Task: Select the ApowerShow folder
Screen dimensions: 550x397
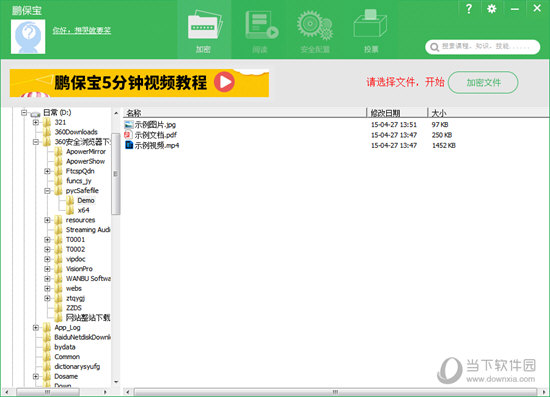Action: point(85,162)
